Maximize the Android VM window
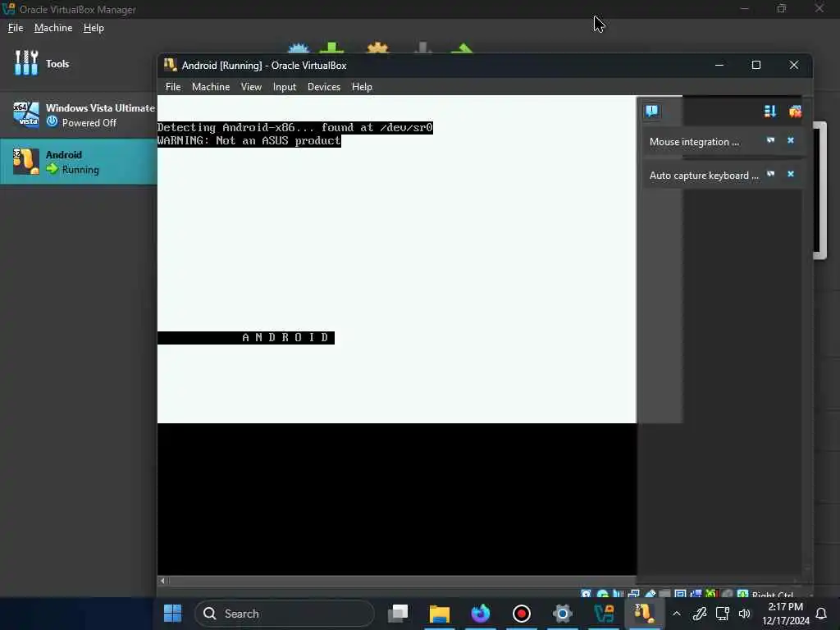 click(756, 65)
